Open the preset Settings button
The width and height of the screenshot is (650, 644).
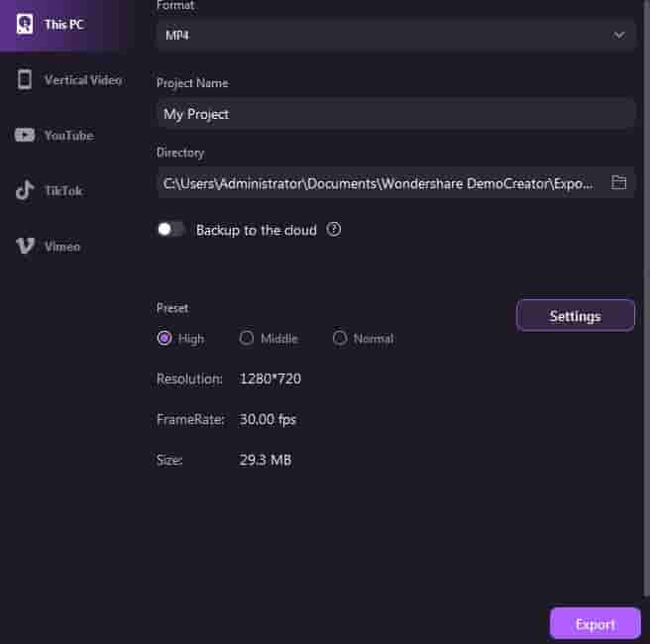pos(575,316)
